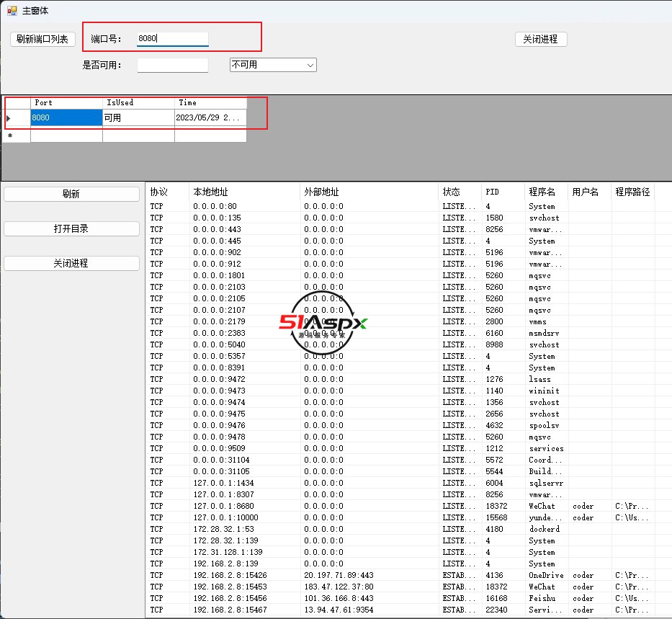Click the new-row asterisk selector
672x619 pixels.
17,135
